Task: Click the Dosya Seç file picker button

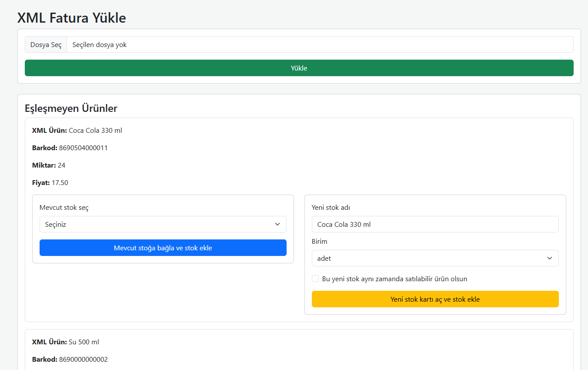Action: coord(46,44)
